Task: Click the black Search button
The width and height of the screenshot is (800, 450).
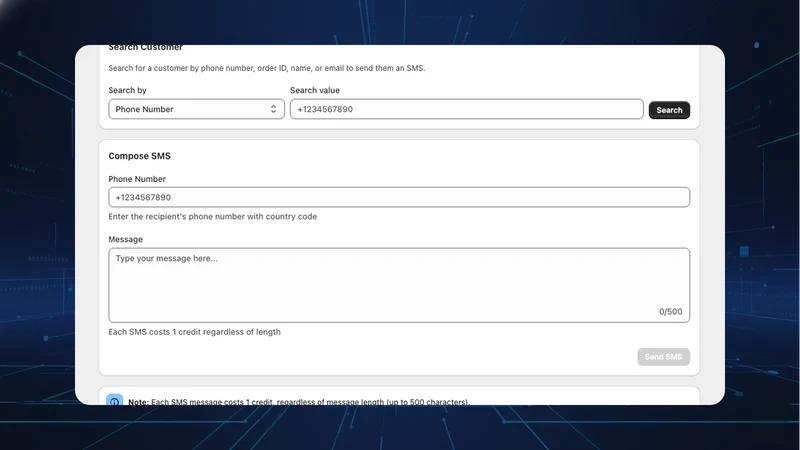Action: tap(669, 110)
